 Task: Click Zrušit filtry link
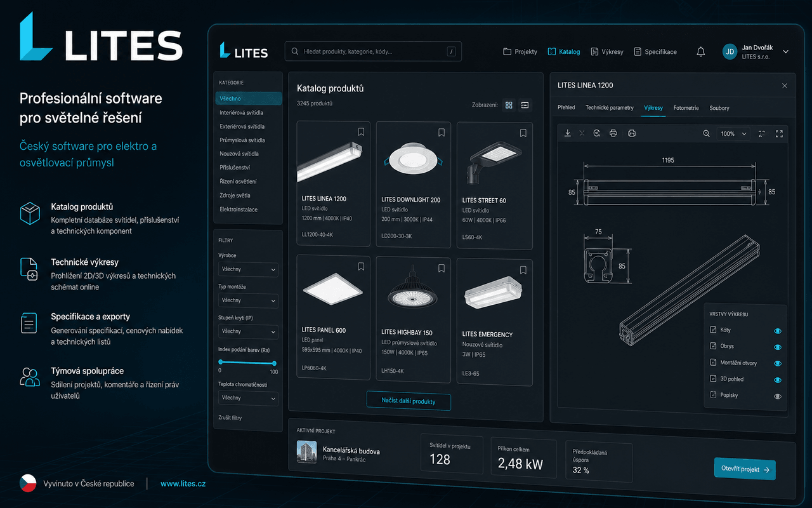(x=230, y=418)
